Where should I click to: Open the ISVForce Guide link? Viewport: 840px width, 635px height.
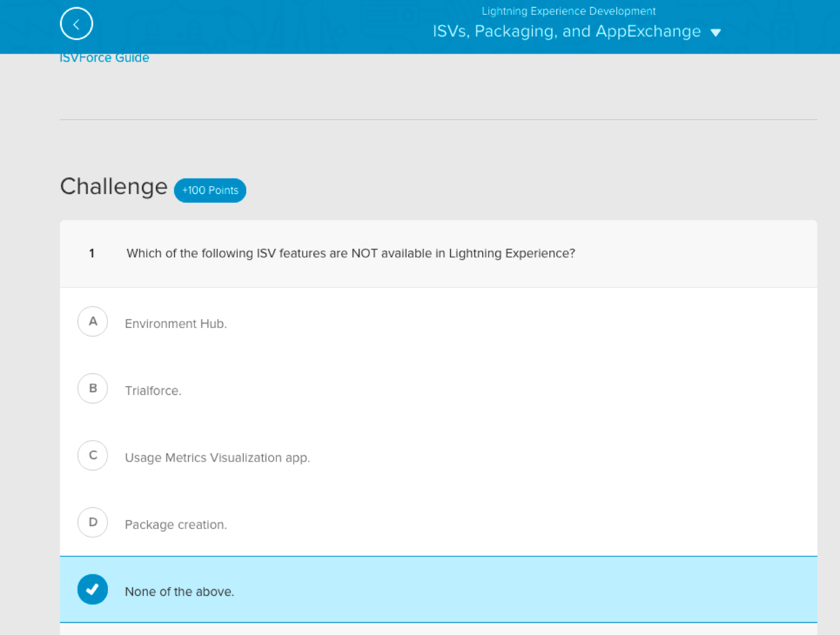104,58
